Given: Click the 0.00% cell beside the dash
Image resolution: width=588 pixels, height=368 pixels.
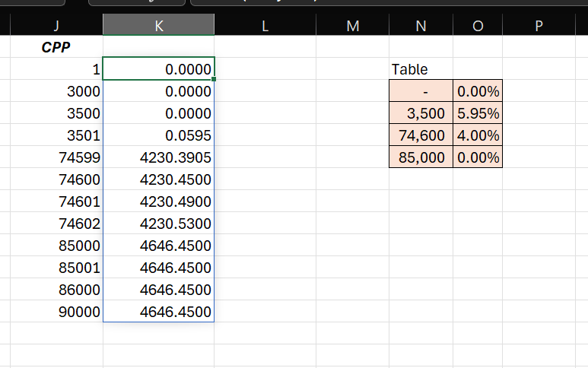Looking at the screenshot, I should [478, 91].
